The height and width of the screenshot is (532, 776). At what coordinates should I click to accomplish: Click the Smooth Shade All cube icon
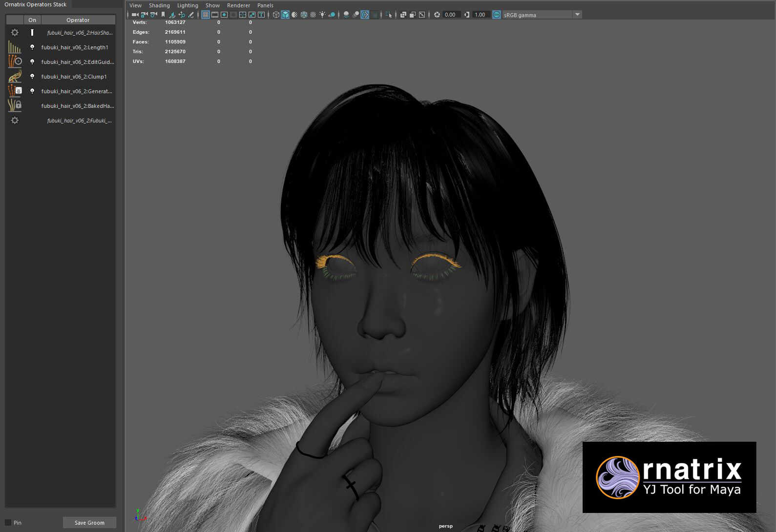[x=285, y=15]
